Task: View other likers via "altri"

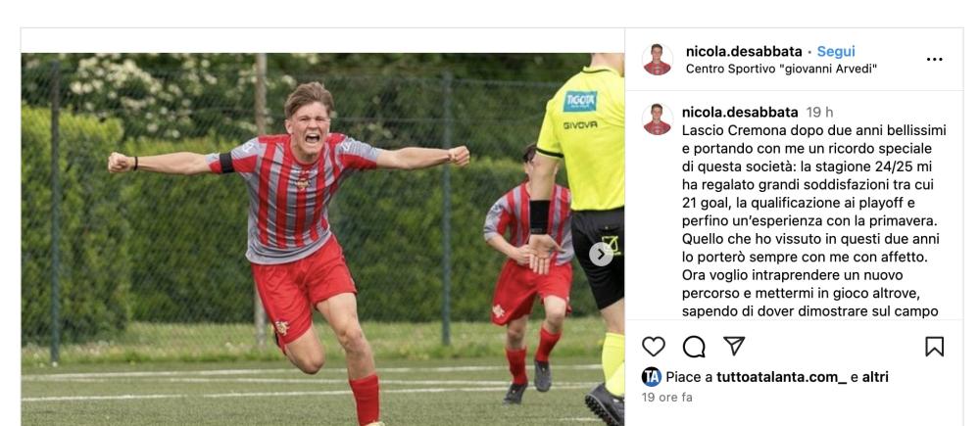Action: point(875,377)
